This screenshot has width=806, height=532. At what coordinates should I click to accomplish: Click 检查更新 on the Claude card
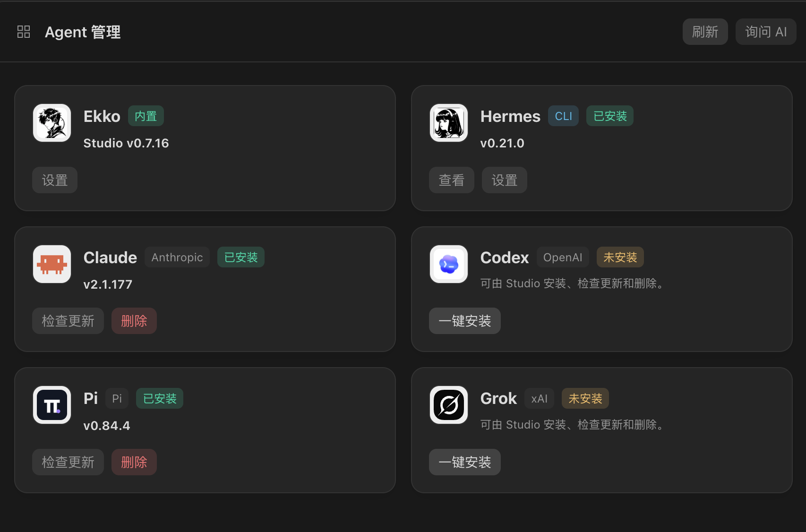[68, 321]
